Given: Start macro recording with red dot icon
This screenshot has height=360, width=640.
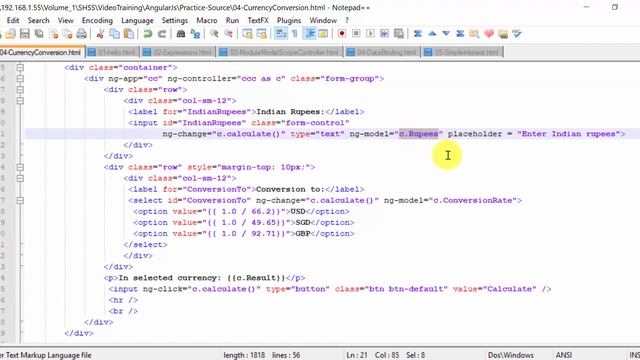Looking at the screenshot, I should [x=342, y=34].
